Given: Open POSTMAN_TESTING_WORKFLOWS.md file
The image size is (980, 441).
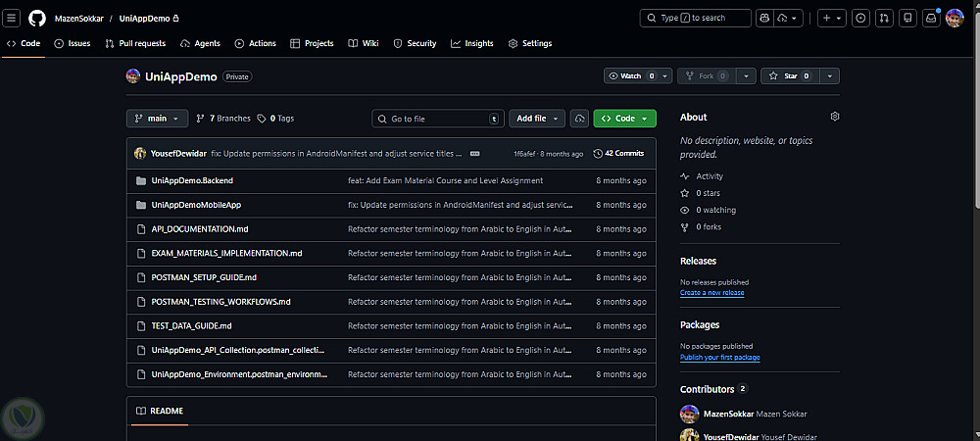Looking at the screenshot, I should coord(220,302).
